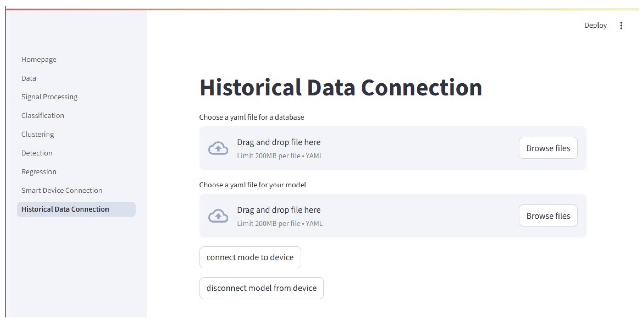This screenshot has height=324, width=644.
Task: Click the database yaml drop zone
Action: click(x=375, y=148)
